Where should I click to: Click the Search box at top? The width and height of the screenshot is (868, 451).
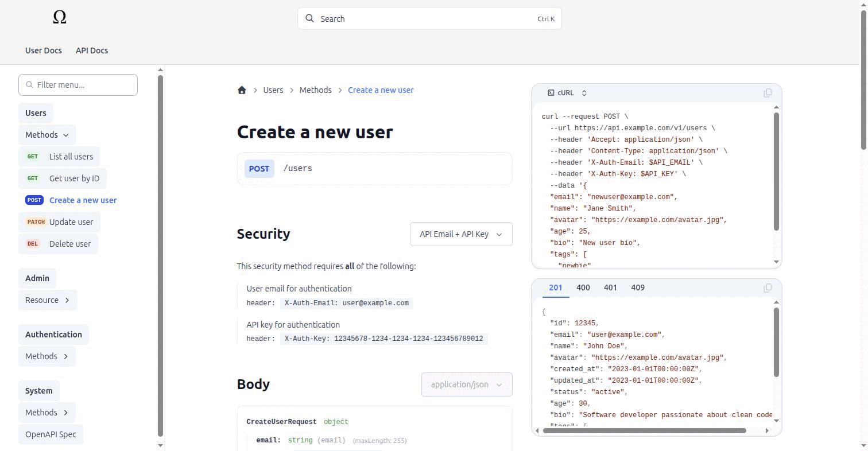(x=429, y=18)
